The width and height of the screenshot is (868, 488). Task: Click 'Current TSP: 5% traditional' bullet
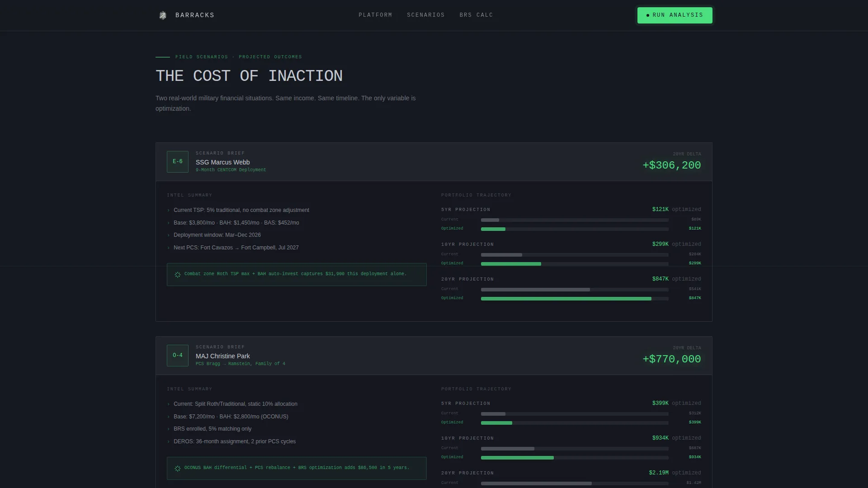tap(241, 210)
